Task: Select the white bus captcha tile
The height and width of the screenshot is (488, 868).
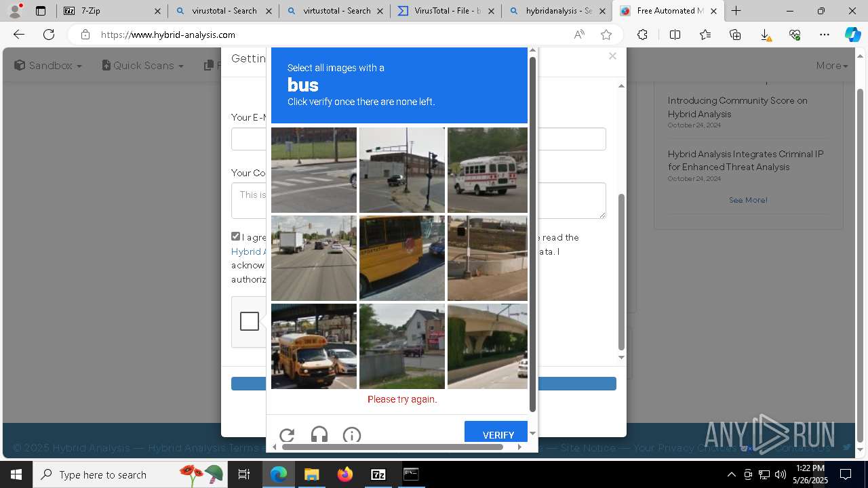Action: (488, 170)
